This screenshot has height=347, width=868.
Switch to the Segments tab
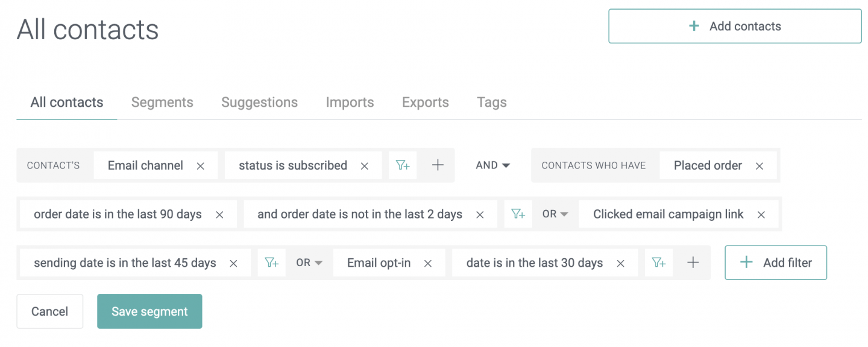coord(162,103)
